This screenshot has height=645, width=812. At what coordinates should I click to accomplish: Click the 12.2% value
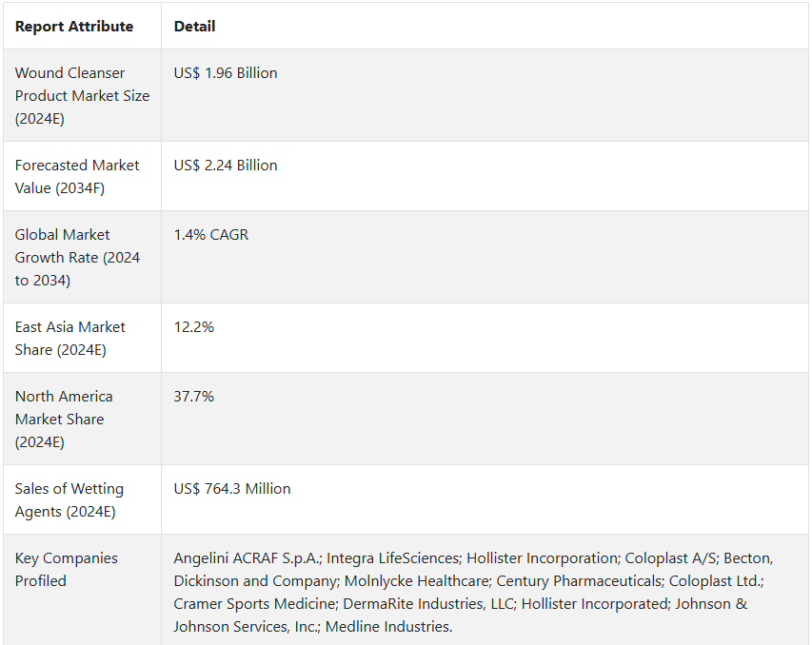[193, 326]
